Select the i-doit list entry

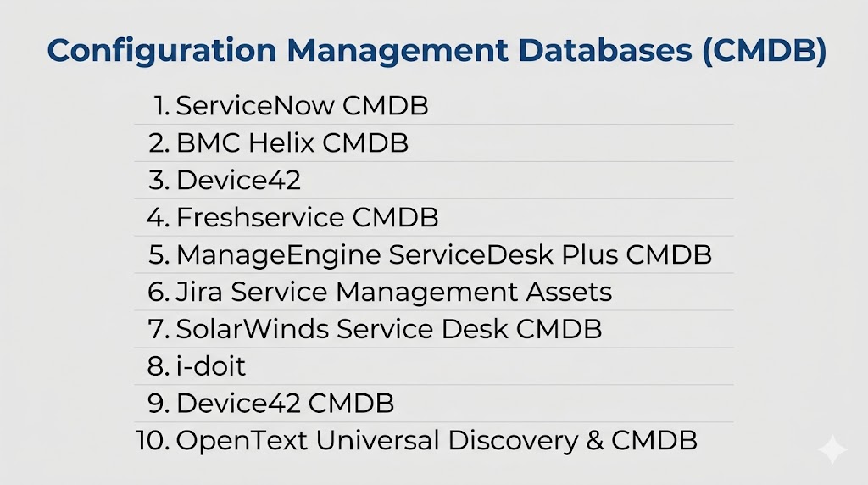point(210,366)
